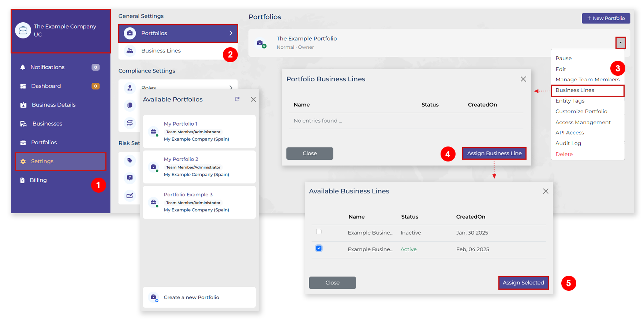Click the Roles person icon
Screen dimensions: 644x323
130,88
